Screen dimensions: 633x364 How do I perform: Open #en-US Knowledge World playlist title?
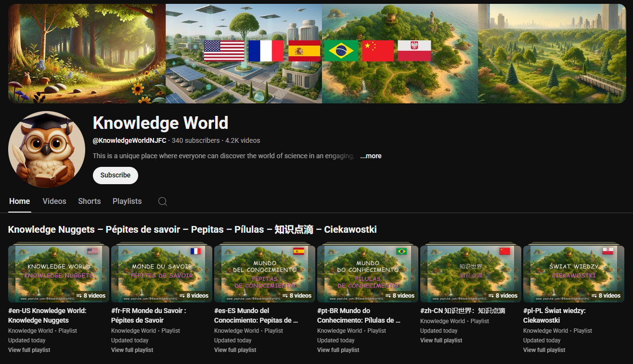point(47,315)
